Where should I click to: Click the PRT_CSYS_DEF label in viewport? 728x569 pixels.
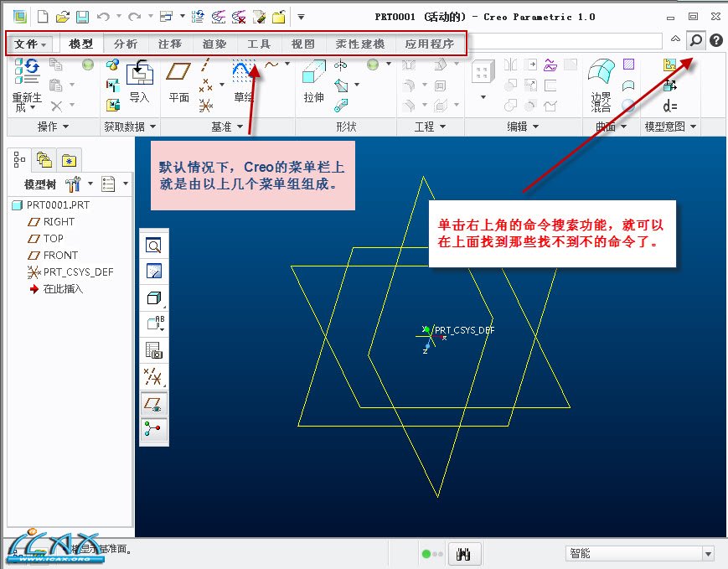click(464, 330)
